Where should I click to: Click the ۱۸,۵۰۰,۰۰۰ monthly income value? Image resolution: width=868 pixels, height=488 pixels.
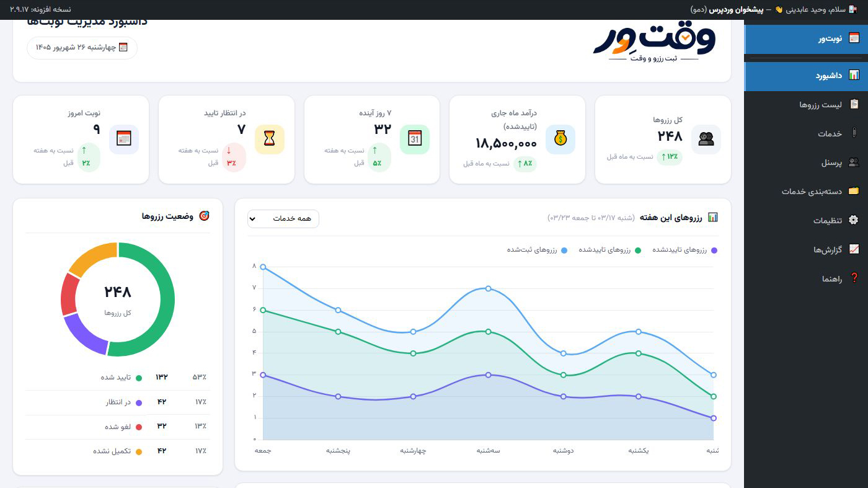[506, 143]
